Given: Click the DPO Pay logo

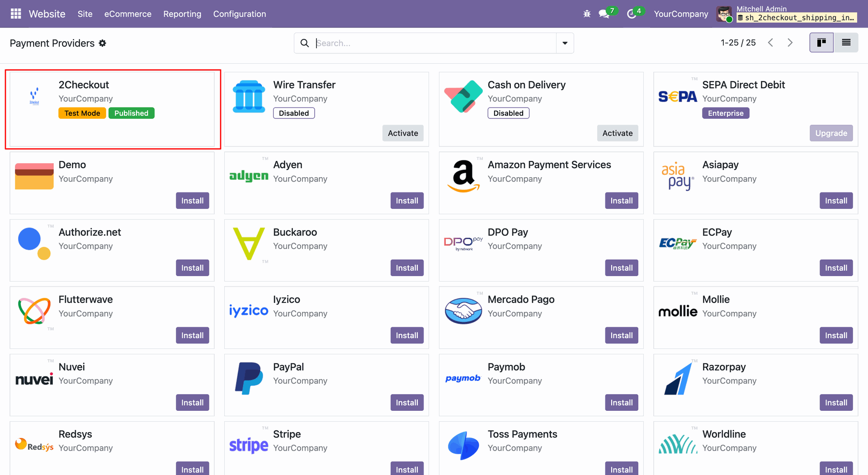Looking at the screenshot, I should click(x=463, y=244).
